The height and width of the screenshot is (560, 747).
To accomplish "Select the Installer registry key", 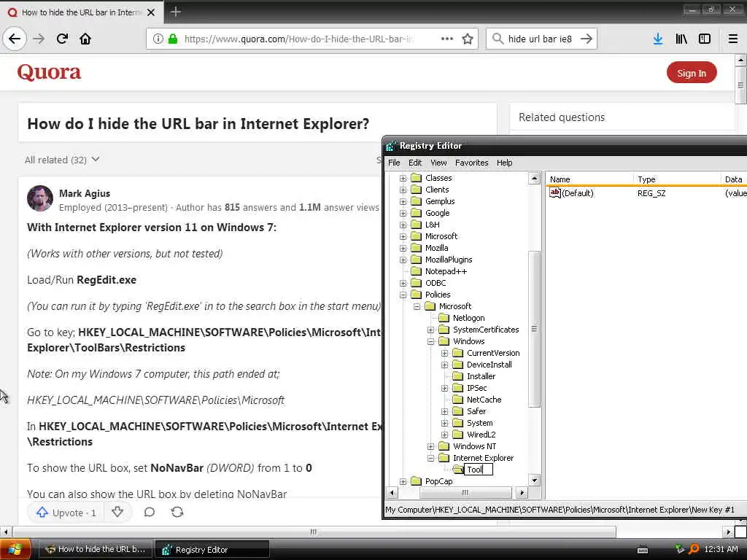I will tap(481, 376).
